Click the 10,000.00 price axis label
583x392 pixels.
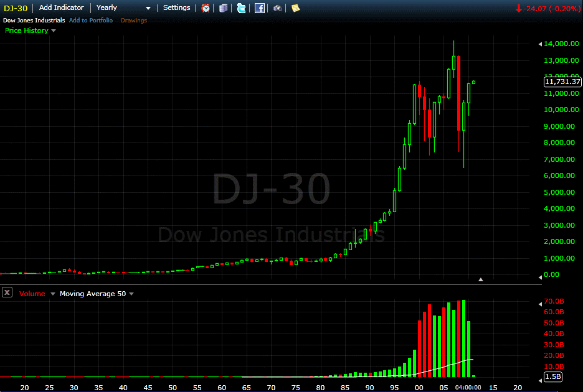561,110
